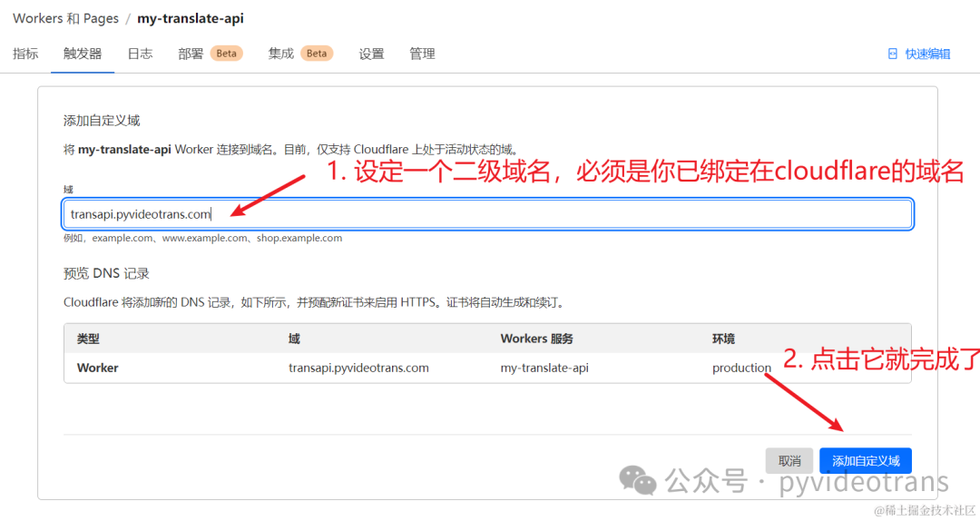The height and width of the screenshot is (521, 980).
Task: Click my-translate-api breadcrumb title
Action: [191, 19]
